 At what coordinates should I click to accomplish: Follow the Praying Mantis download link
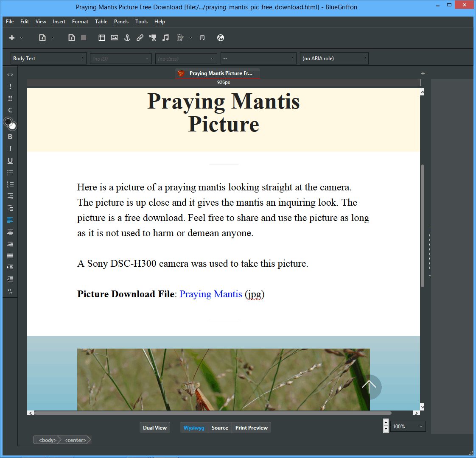pyautogui.click(x=211, y=294)
